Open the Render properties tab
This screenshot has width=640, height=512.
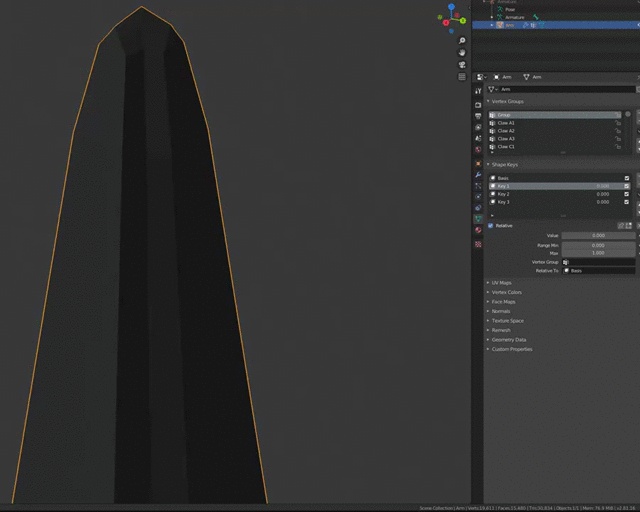(478, 105)
